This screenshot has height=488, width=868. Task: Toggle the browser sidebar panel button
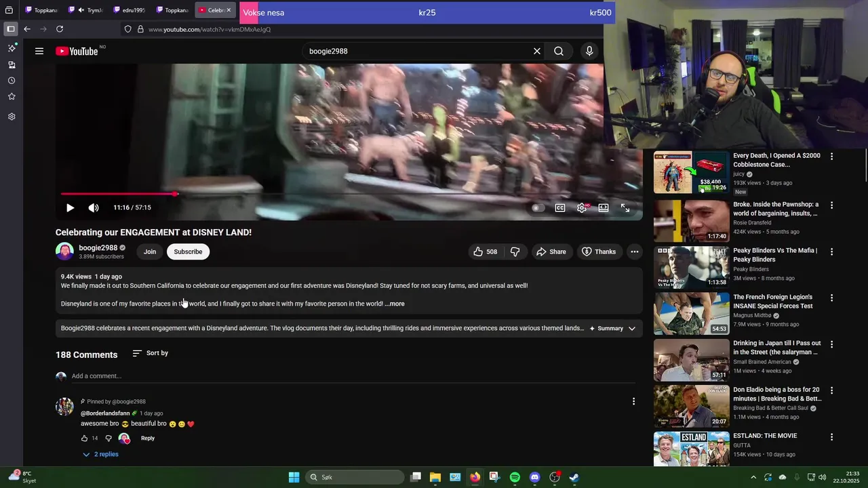[11, 29]
